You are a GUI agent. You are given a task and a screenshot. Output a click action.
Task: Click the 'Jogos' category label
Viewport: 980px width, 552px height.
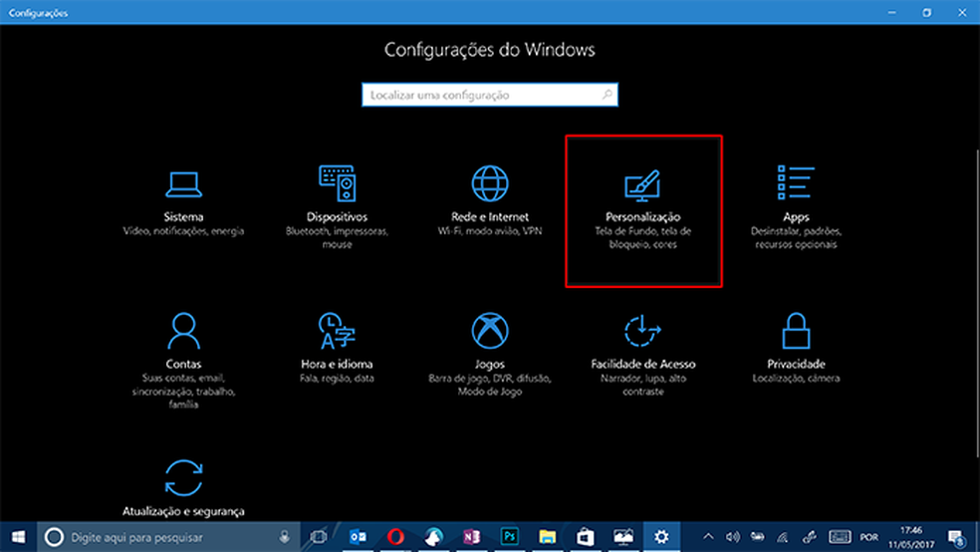pyautogui.click(x=490, y=364)
